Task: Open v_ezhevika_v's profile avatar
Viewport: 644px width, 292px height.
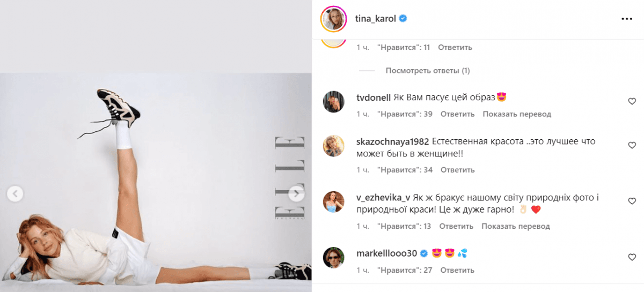Action: 333,202
